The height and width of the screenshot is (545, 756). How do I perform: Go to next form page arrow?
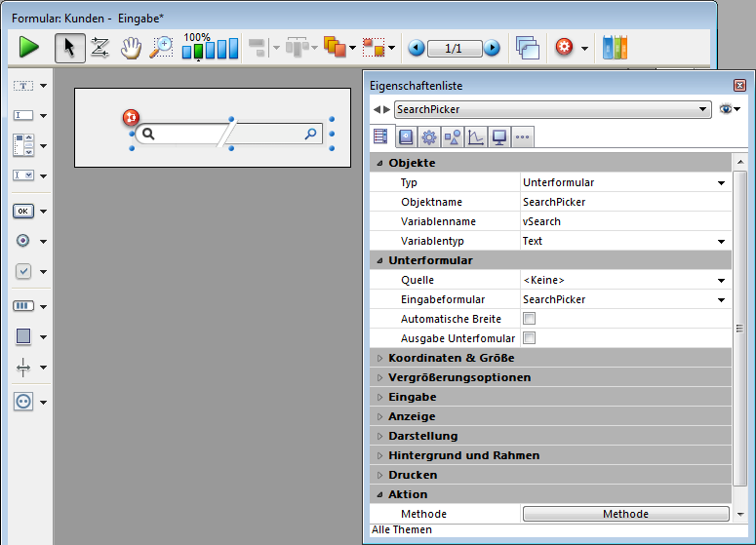click(x=492, y=48)
